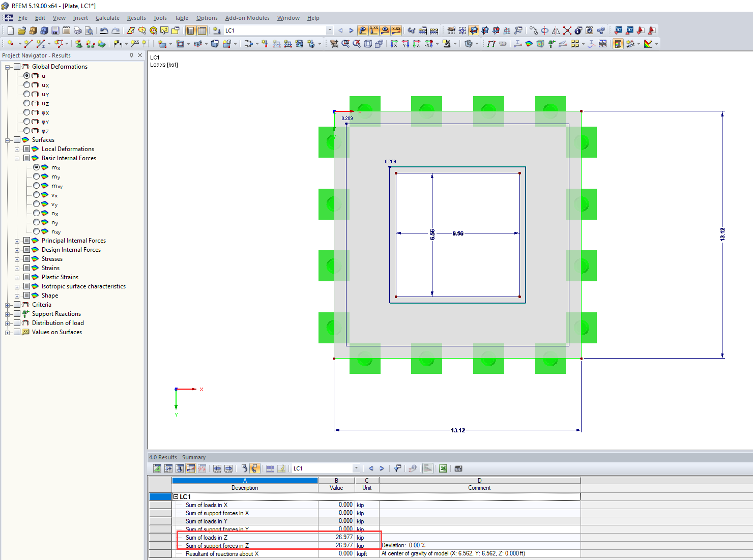Jump to previous load case in results summary
Viewport: 753px width, 560px height.
pyautogui.click(x=371, y=468)
